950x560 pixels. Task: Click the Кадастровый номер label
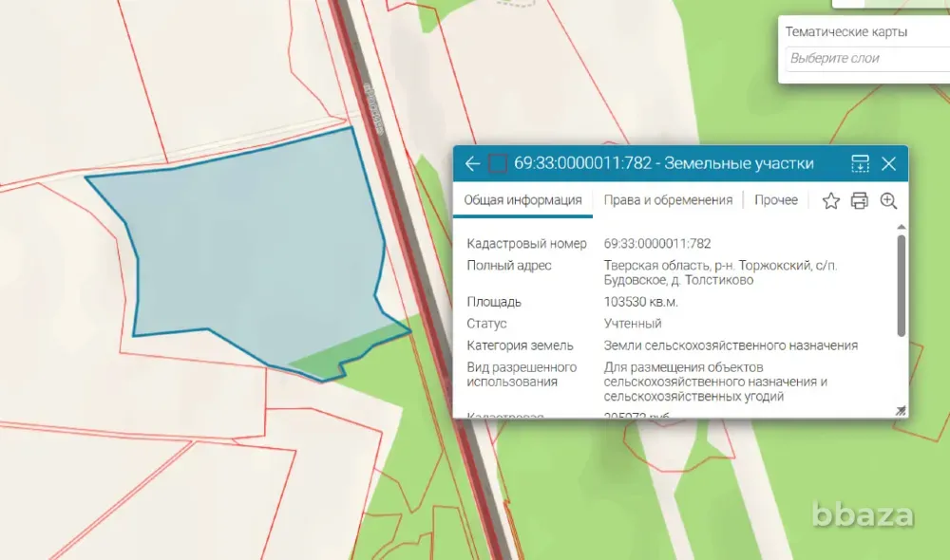[x=526, y=243]
